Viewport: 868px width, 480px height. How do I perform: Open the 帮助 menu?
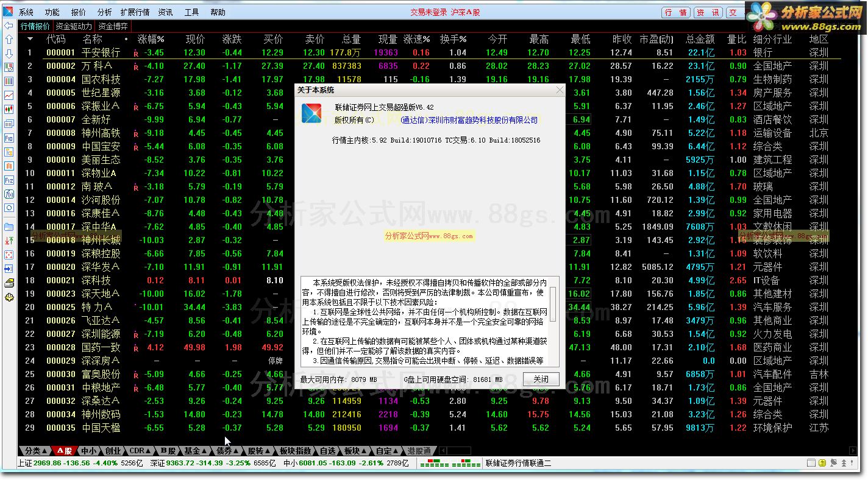point(218,12)
